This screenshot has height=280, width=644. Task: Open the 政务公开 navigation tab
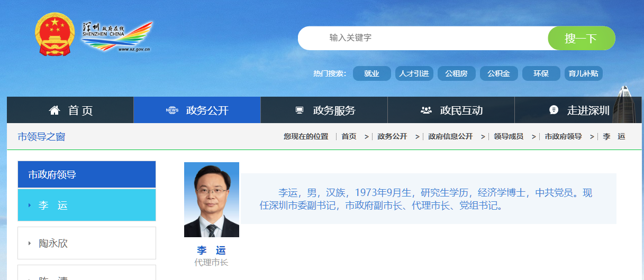197,110
